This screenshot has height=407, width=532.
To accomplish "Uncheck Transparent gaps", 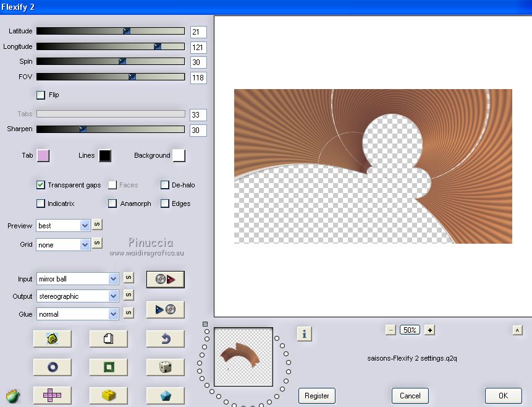I will click(x=41, y=185).
